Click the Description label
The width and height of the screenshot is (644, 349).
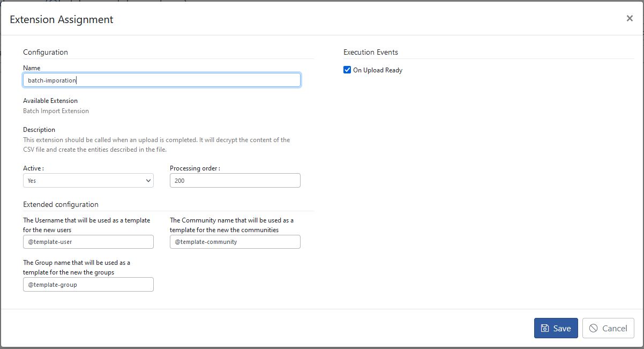pyautogui.click(x=39, y=130)
